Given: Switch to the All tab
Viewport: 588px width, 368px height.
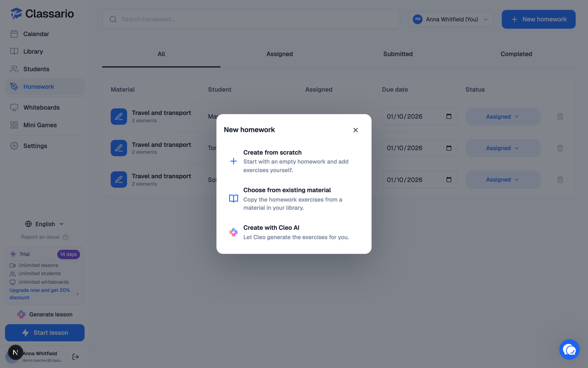Looking at the screenshot, I should coord(161,54).
